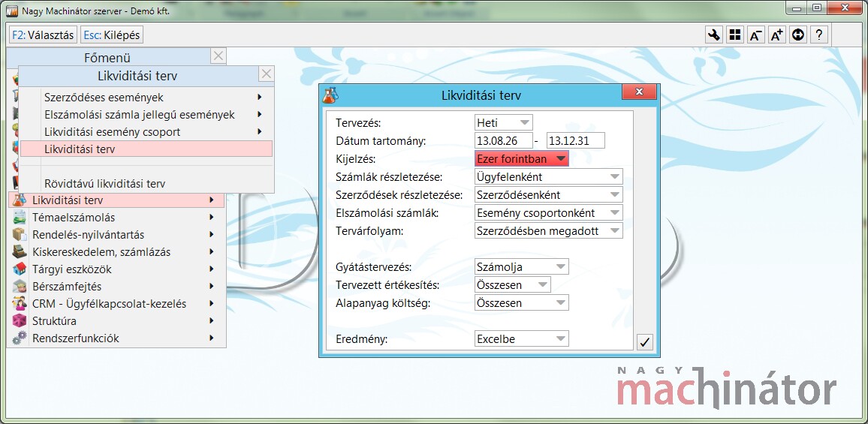Select Rövidtávú likviditási terv entry
868x424 pixels.
[x=146, y=183]
